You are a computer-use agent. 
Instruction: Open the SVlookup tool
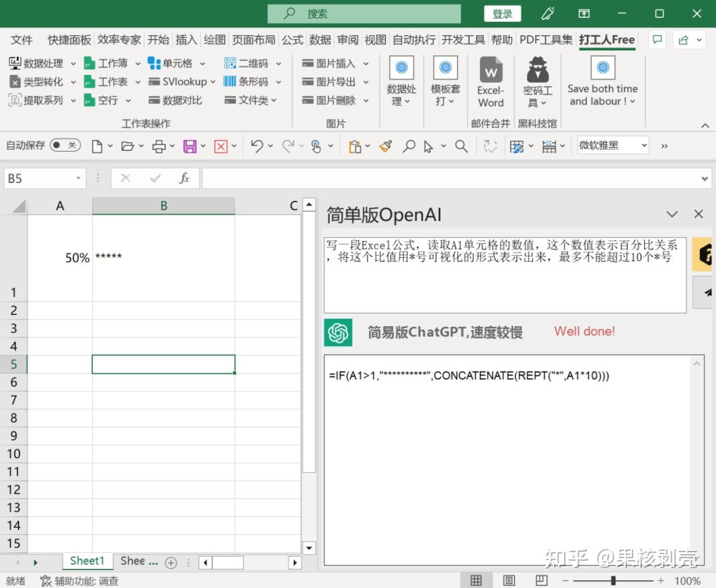click(182, 82)
